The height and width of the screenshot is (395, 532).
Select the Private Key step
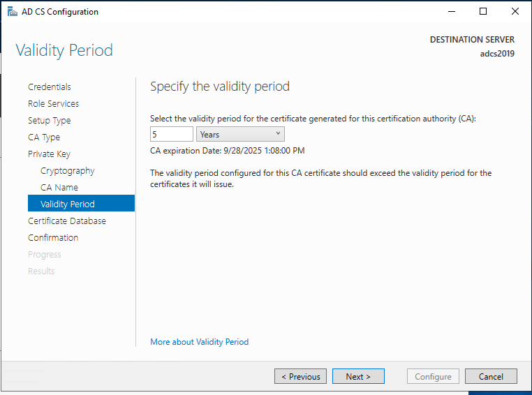coord(49,154)
